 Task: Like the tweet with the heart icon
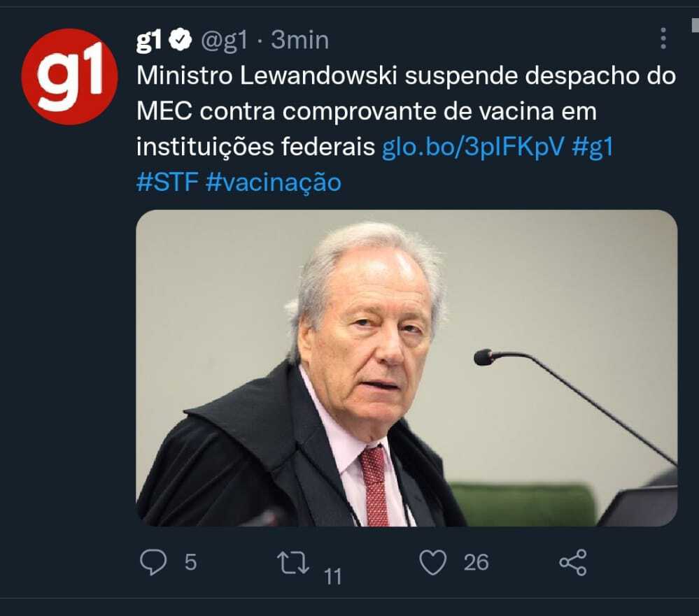(x=433, y=562)
